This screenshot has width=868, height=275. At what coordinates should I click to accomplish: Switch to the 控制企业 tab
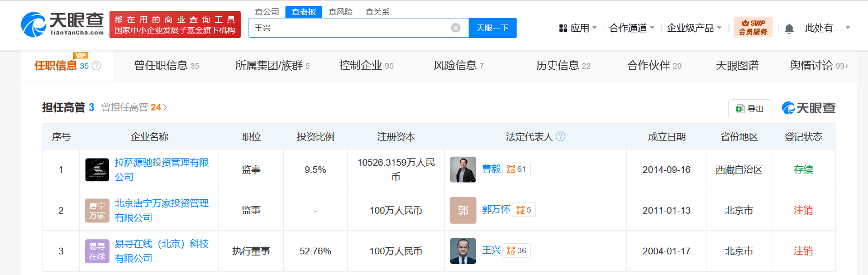coord(366,66)
